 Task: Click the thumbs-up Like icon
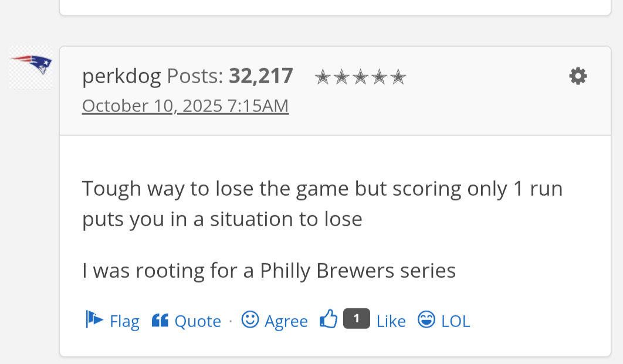(x=329, y=319)
